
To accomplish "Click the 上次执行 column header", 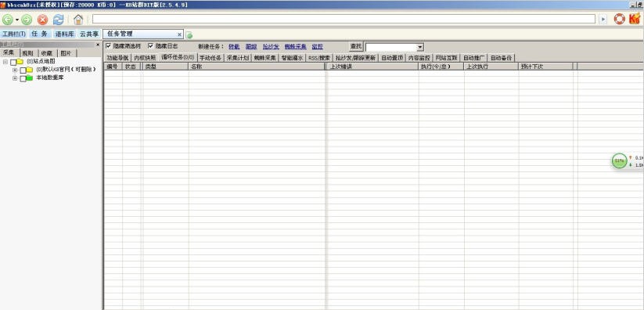I will [x=491, y=67].
